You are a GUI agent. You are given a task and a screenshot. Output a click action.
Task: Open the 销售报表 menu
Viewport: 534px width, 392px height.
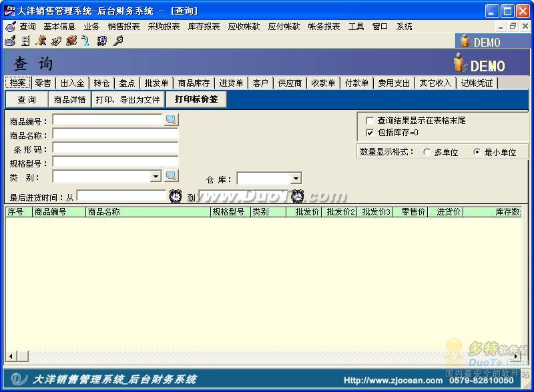(124, 27)
